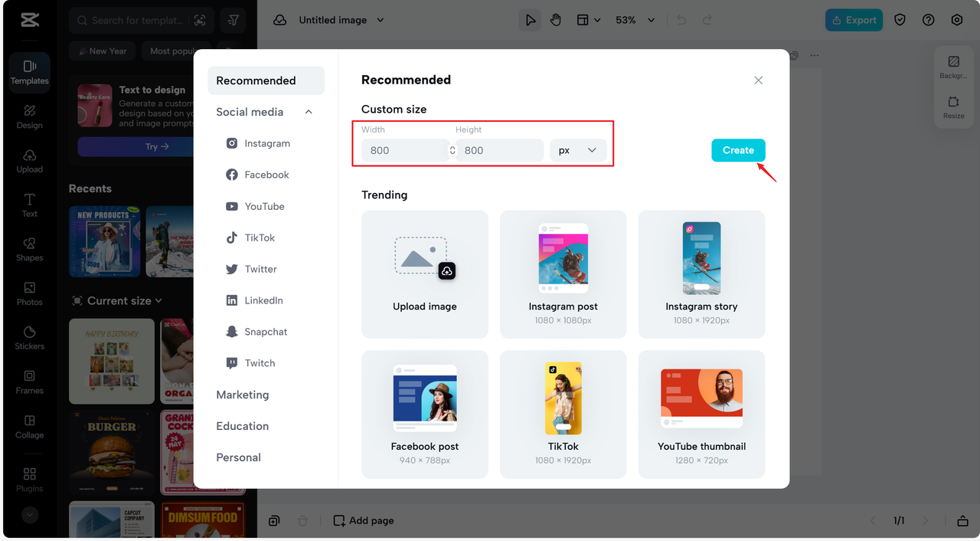980x541 pixels.
Task: Open the Education category
Action: tap(243, 426)
